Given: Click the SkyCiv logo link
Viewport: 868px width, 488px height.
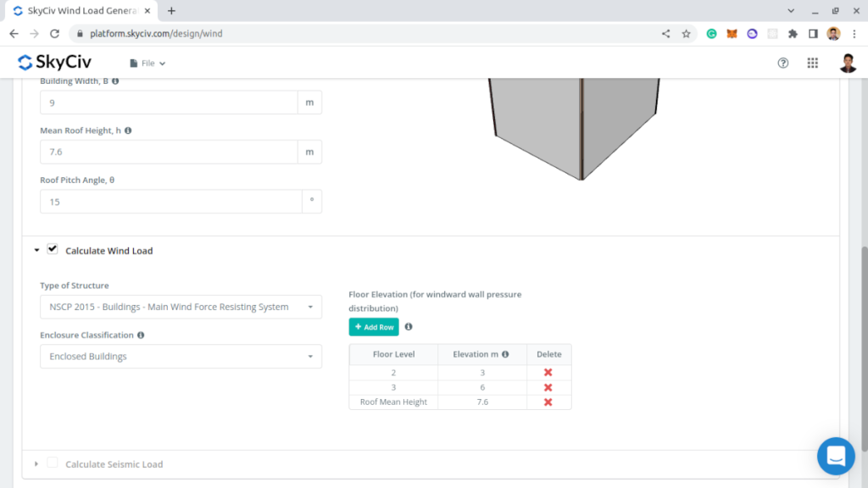Looking at the screenshot, I should (54, 63).
